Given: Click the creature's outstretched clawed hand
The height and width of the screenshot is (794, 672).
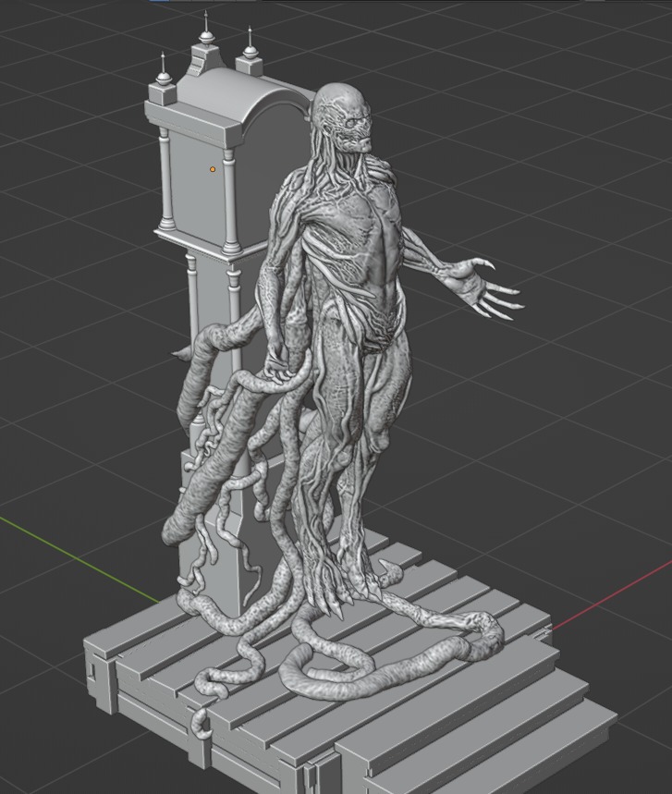Looking at the screenshot, I should click(481, 289).
